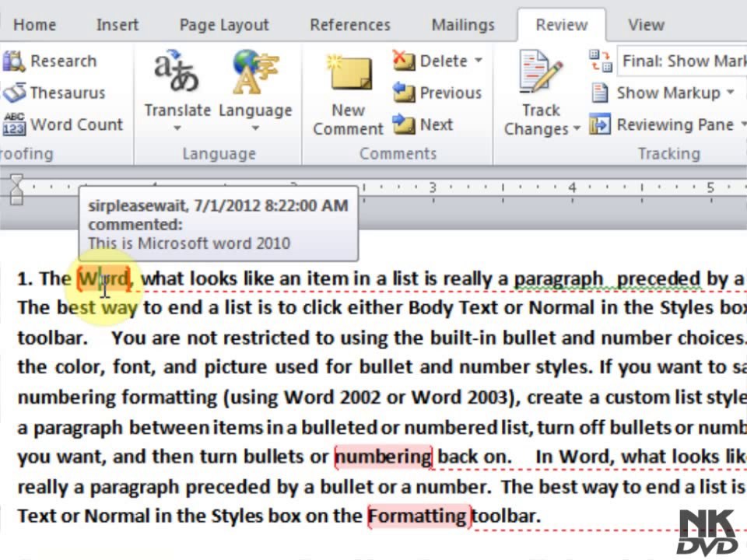
Task: Open the Thesaurus tool
Action: 54,93
